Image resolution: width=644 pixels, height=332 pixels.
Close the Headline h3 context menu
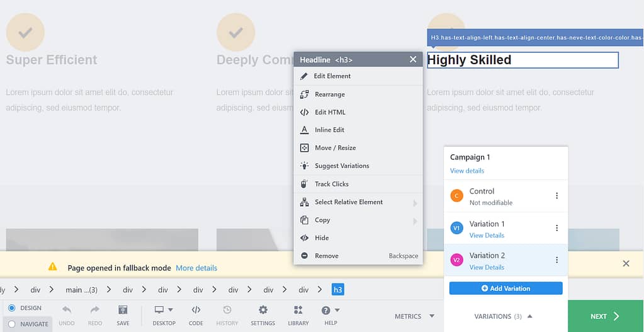pos(413,60)
